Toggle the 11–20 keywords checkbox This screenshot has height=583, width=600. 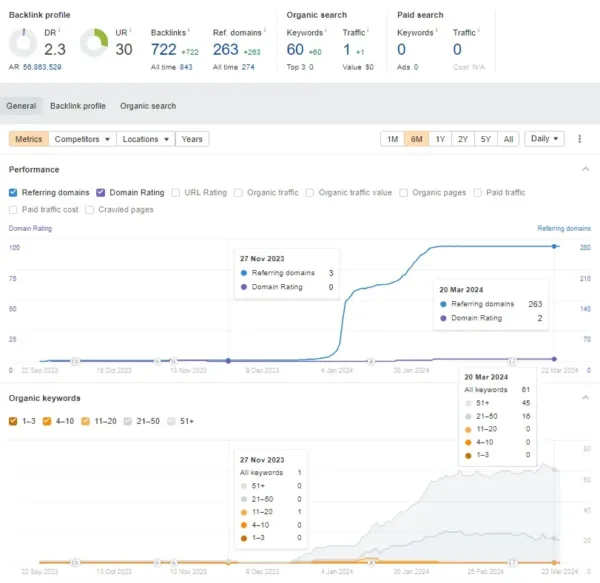(x=85, y=421)
